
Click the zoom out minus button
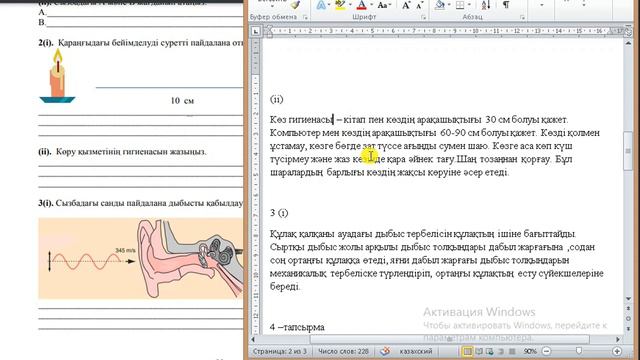tap(547, 351)
